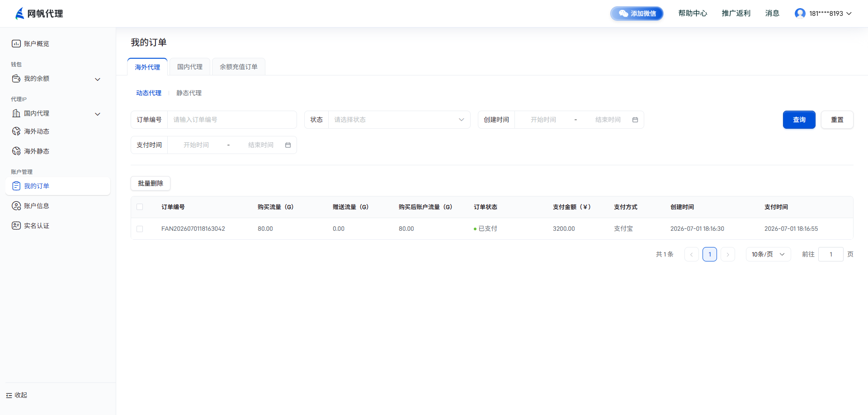This screenshot has width=868, height=415.
Task: Click the calendar icon in 创建时间
Action: click(x=635, y=120)
